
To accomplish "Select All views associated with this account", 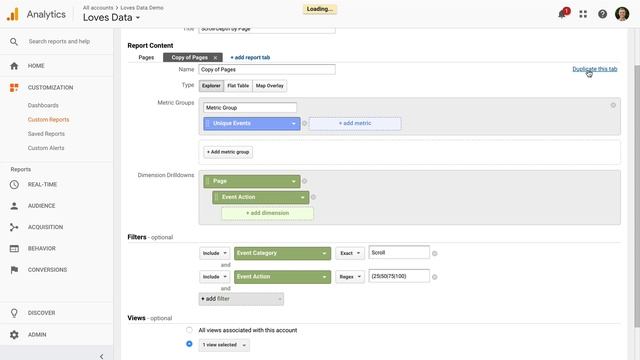I will (189, 330).
